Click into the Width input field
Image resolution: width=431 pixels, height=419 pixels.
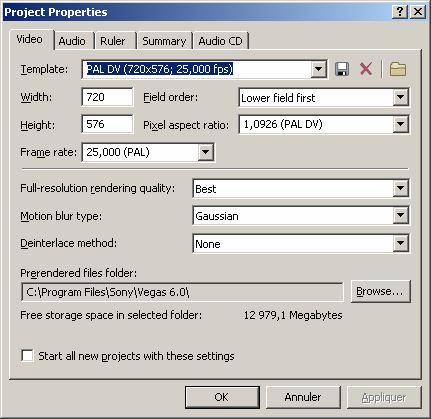pyautogui.click(x=107, y=97)
